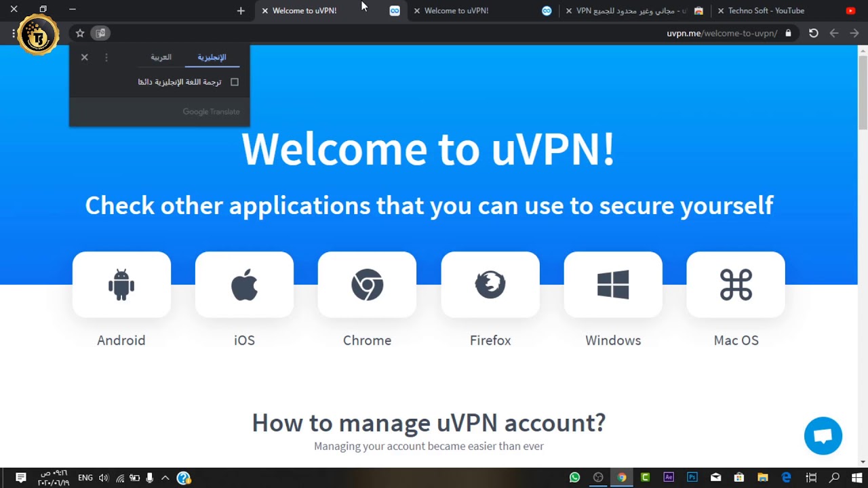Open the Mac OS app card
This screenshot has width=868, height=488.
pos(736,285)
